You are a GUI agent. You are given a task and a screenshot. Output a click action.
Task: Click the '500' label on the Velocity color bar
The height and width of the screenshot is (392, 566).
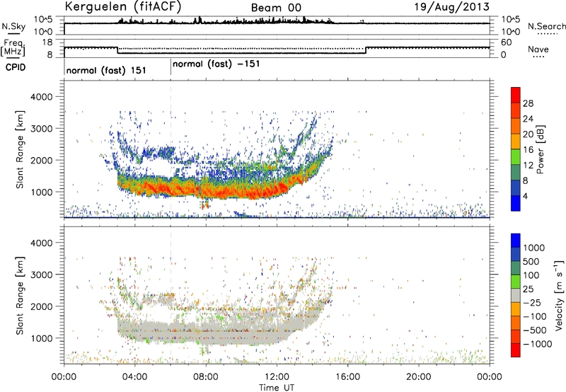point(531,262)
